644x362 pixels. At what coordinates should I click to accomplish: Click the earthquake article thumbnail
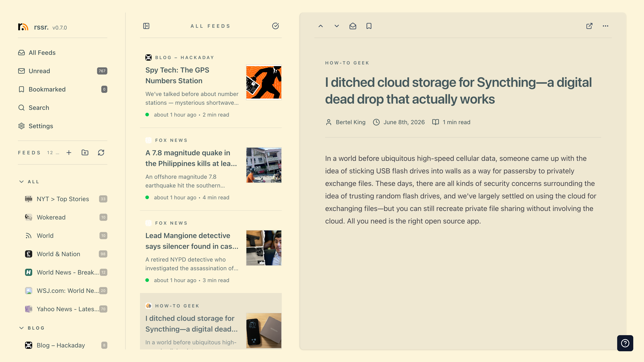click(264, 165)
